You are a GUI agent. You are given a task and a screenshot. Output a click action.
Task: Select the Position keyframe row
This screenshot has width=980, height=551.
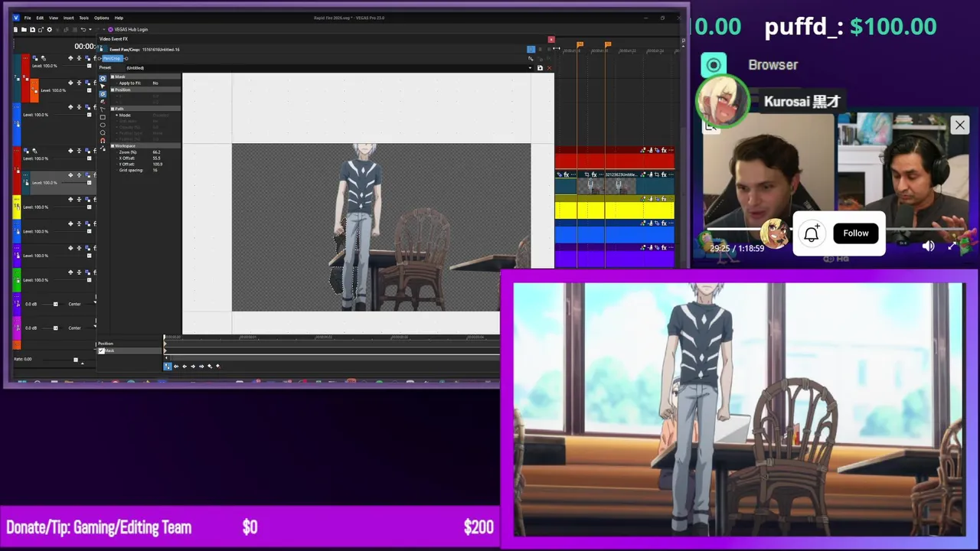130,344
